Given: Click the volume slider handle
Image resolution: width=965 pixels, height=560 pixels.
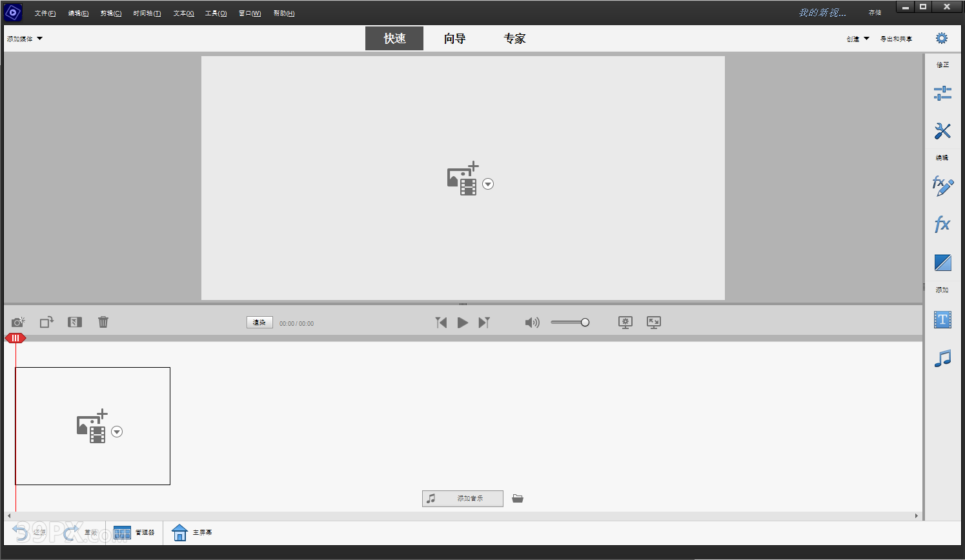Looking at the screenshot, I should (585, 323).
